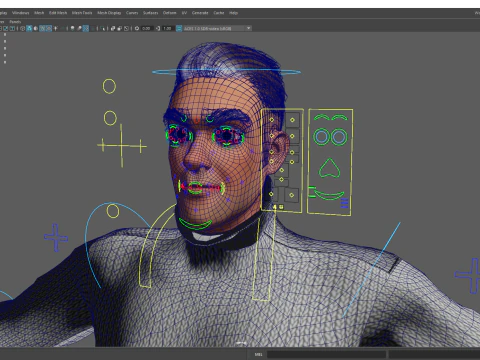The image size is (480, 360).
Task: Open the Deform menu
Action: (x=169, y=13)
